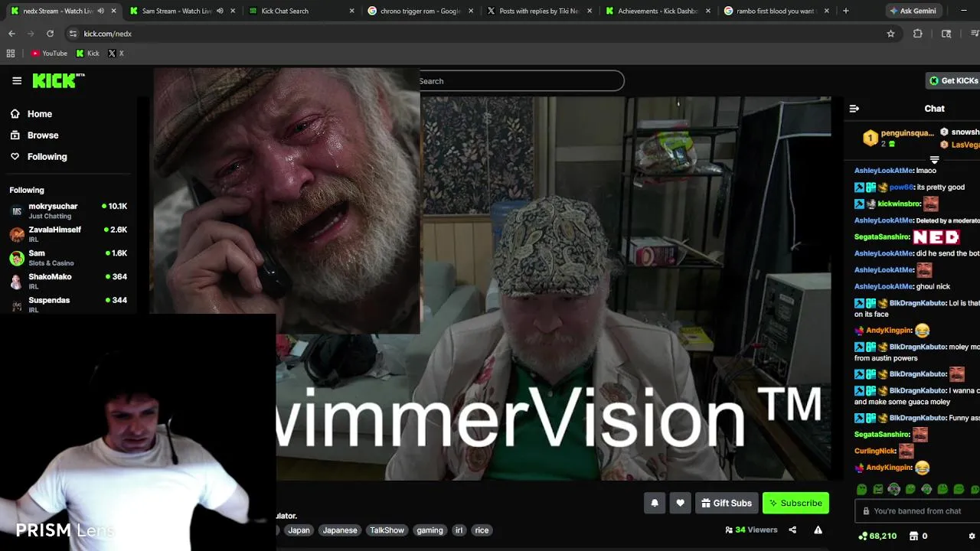This screenshot has height=551, width=980.
Task: Click Gift Subs button
Action: pyautogui.click(x=727, y=503)
